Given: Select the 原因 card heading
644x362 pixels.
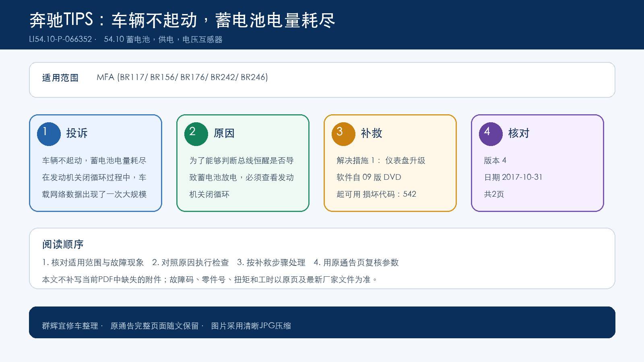Looking at the screenshot, I should click(x=224, y=133).
